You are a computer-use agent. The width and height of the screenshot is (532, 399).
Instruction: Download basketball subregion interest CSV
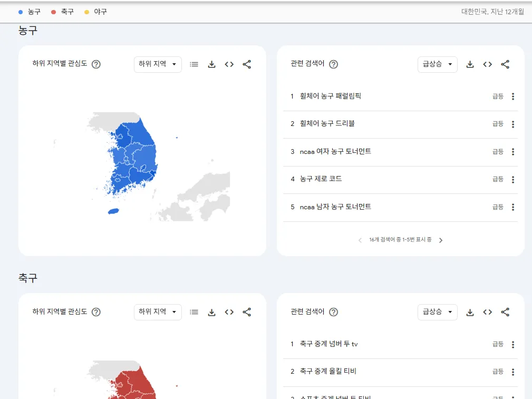[x=212, y=64]
